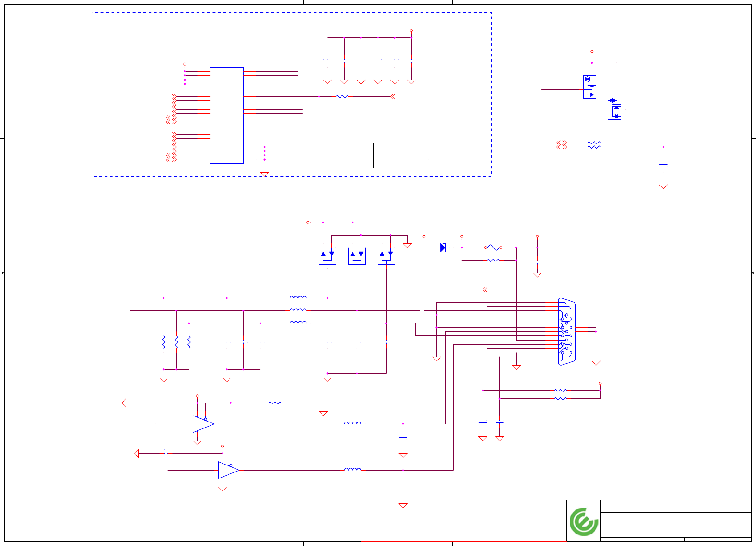This screenshot has width=756, height=546.
Task: Select the upper buffer amplifier triangle
Action: pos(204,424)
